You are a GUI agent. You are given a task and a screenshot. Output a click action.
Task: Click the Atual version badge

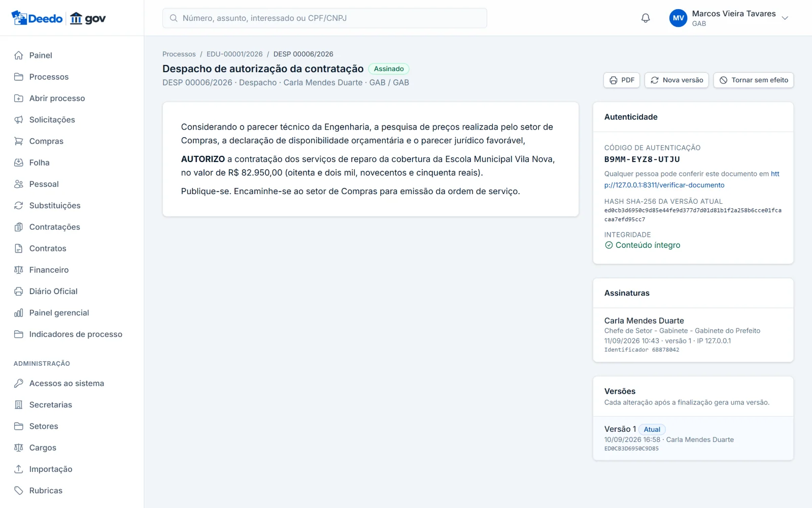[652, 429]
